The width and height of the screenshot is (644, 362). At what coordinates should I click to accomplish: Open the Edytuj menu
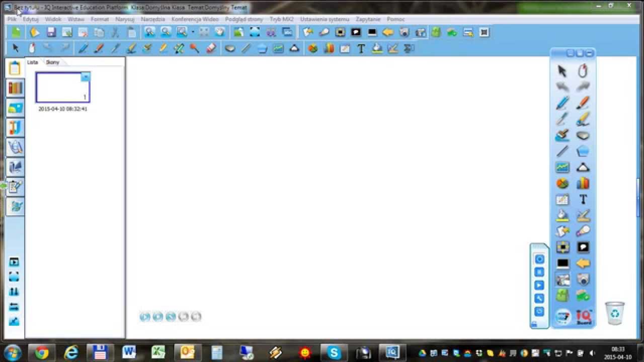(31, 19)
